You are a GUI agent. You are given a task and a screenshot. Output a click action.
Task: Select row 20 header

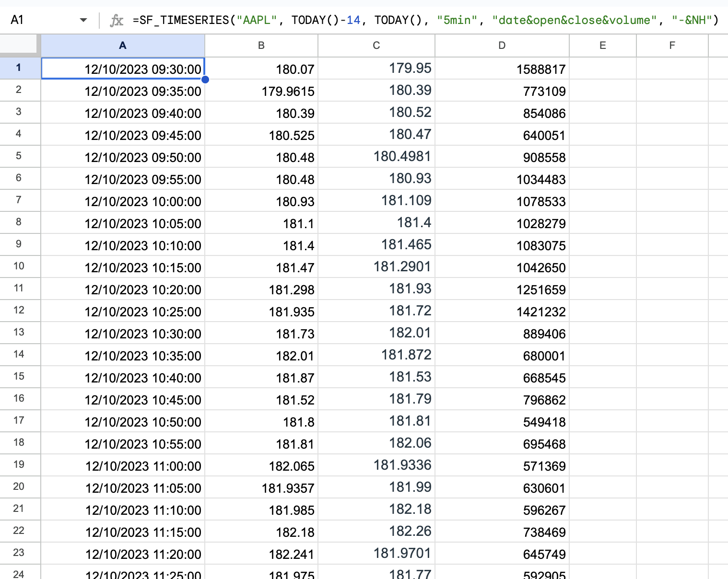20,487
